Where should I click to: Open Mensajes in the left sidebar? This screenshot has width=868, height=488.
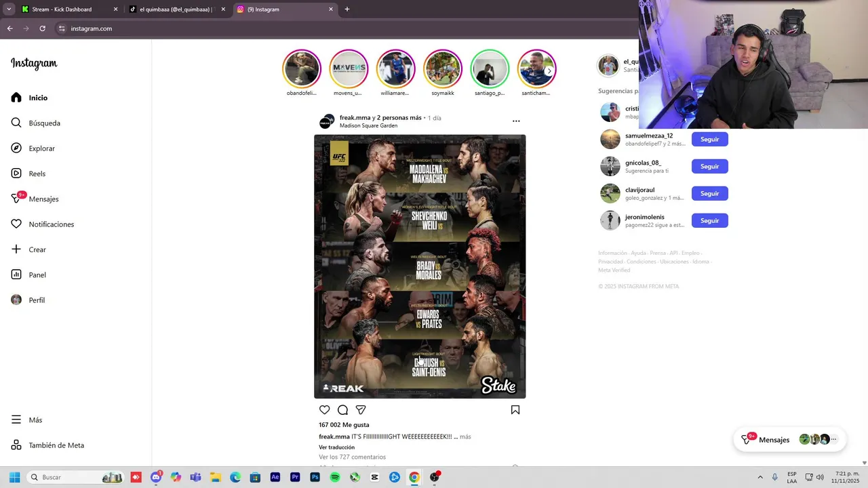tap(35, 199)
